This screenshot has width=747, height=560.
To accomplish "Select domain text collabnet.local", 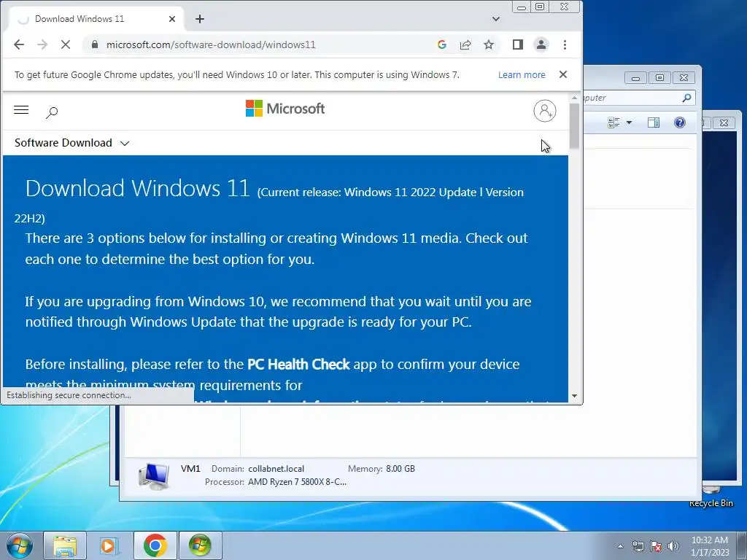I will click(276, 469).
